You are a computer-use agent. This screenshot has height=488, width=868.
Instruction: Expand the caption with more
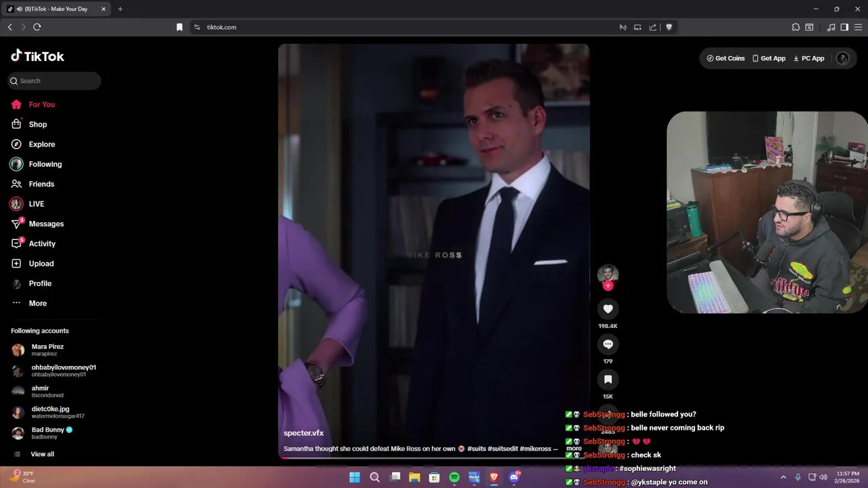(574, 449)
